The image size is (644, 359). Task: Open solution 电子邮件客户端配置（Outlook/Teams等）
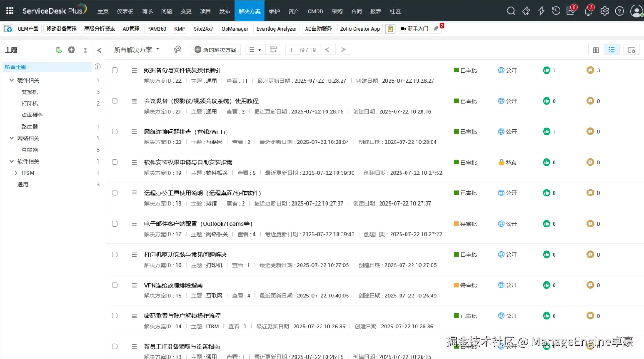198,224
